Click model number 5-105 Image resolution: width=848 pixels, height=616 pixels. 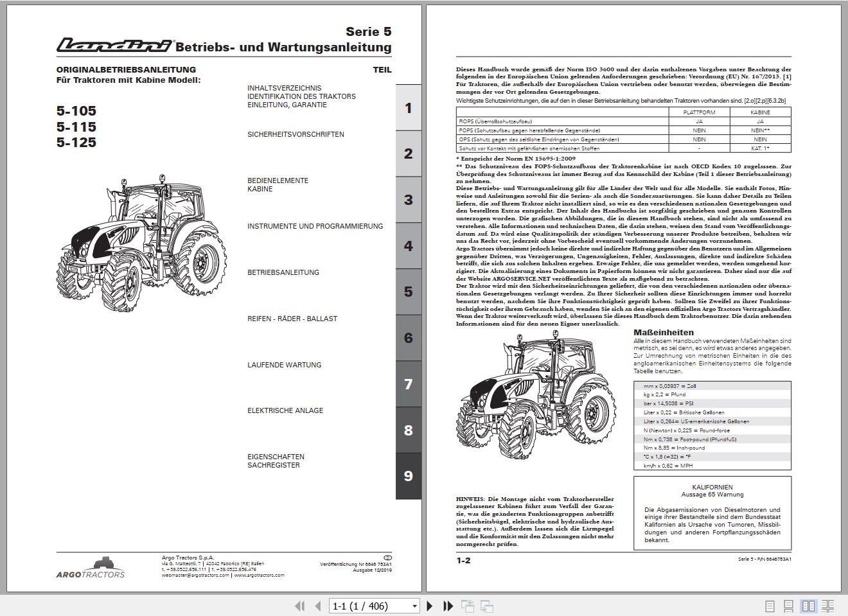(x=76, y=111)
